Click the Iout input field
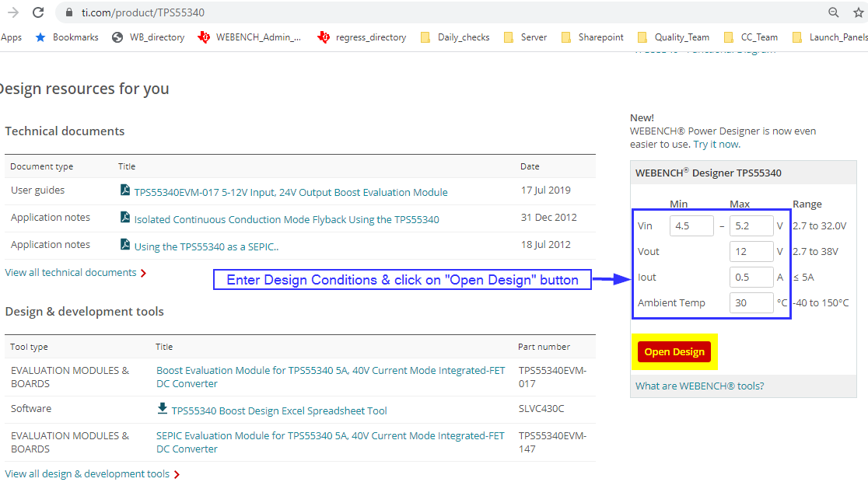The image size is (868, 489). (751, 277)
